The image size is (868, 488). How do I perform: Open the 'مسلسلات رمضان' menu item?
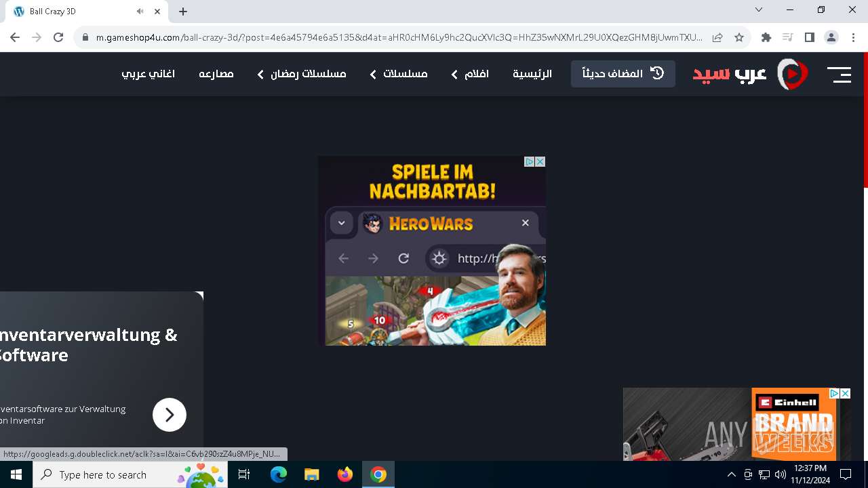pyautogui.click(x=309, y=74)
